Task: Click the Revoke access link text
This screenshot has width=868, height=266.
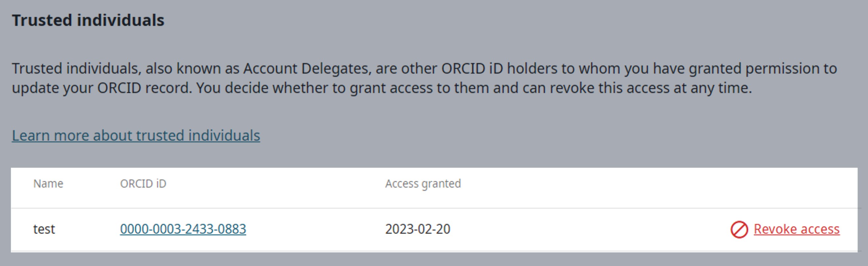Action: pos(797,229)
